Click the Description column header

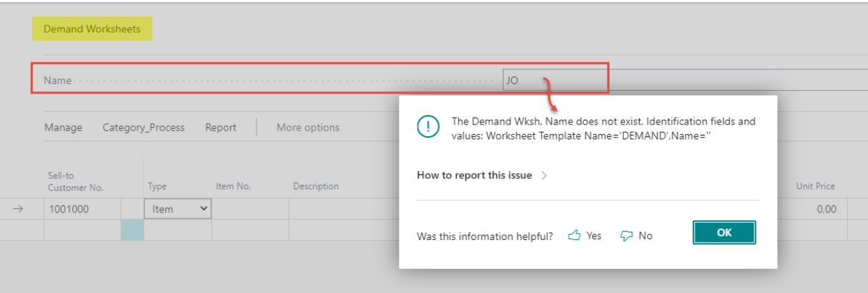[x=316, y=186]
